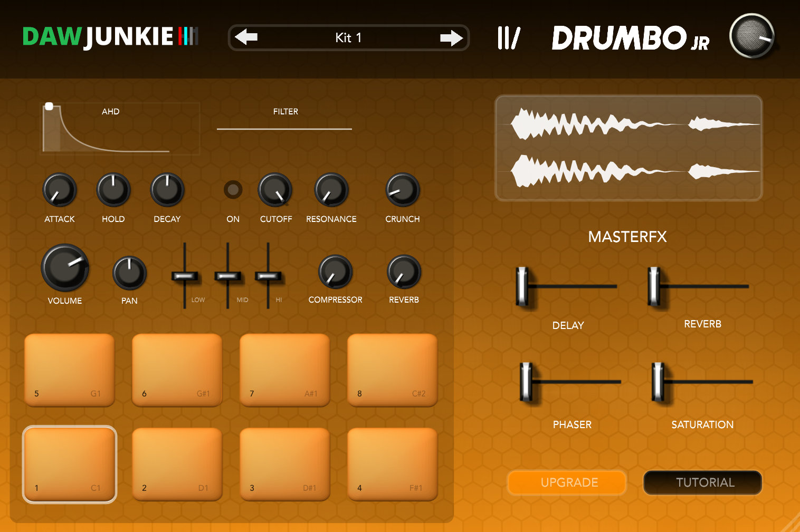Viewport: 800px width, 532px height.
Task: Click the MasterFX SATURATION slider handle
Action: [658, 382]
